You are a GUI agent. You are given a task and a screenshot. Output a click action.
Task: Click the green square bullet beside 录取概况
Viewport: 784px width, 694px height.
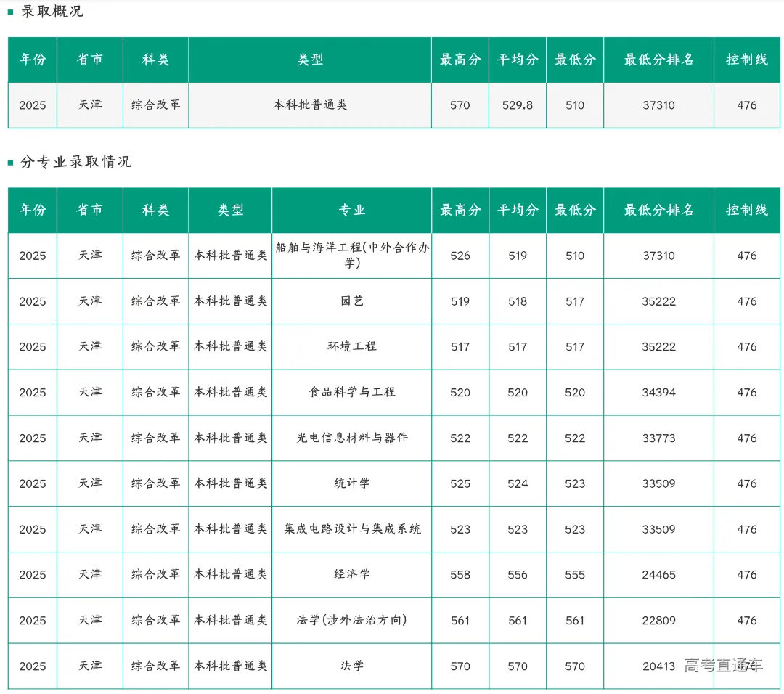tap(9, 11)
